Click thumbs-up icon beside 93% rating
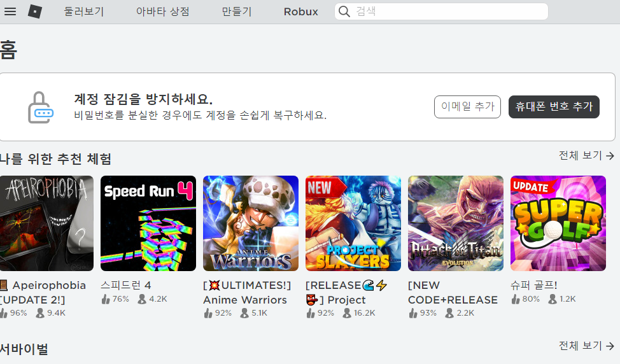 click(x=413, y=313)
